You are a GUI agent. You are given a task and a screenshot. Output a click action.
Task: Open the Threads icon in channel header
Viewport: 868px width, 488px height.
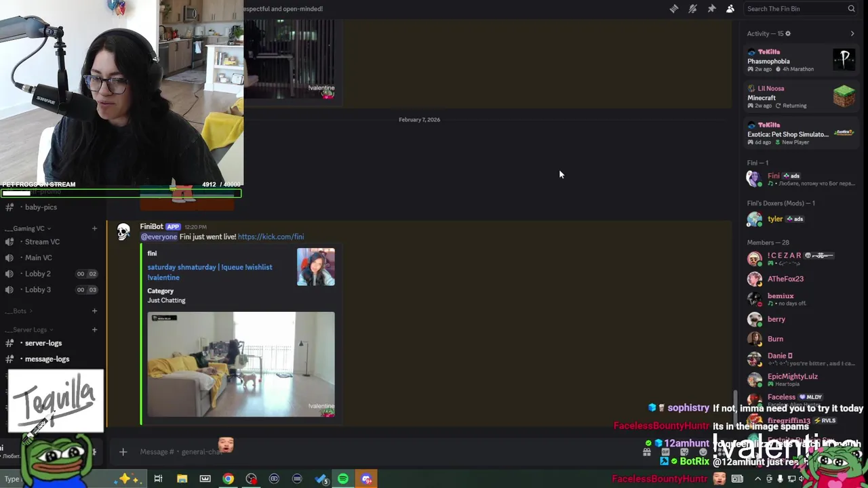click(x=674, y=9)
